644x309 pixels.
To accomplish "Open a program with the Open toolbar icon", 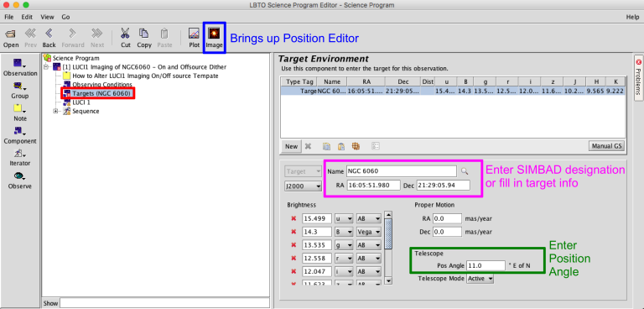I will point(11,34).
